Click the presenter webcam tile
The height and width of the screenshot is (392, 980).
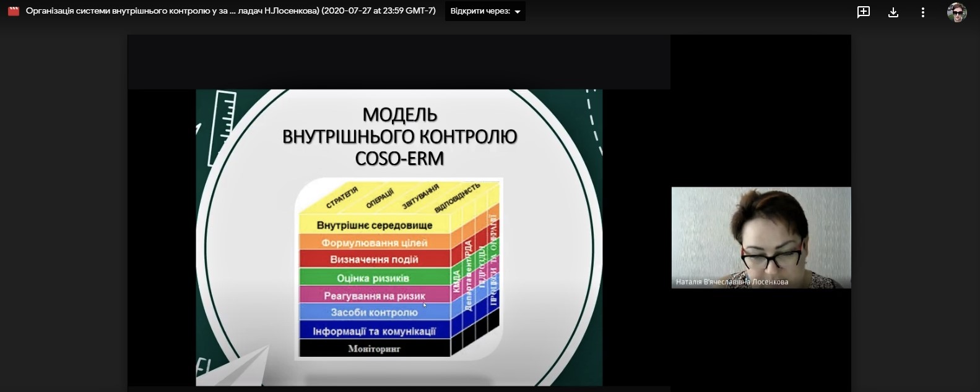coord(761,237)
